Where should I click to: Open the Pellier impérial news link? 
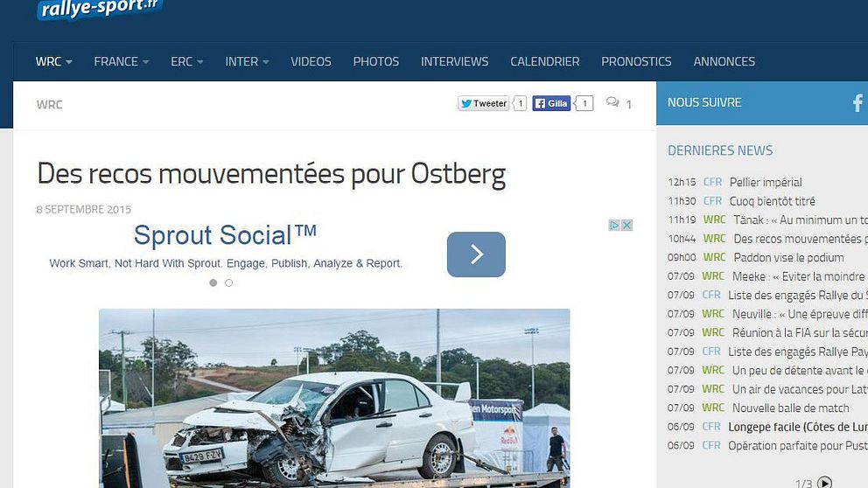point(766,182)
